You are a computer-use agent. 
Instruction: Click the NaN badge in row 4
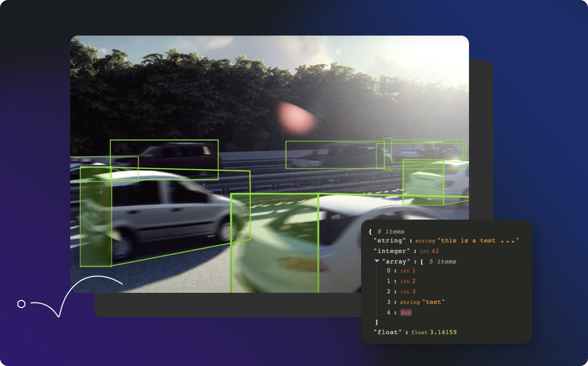[406, 313]
